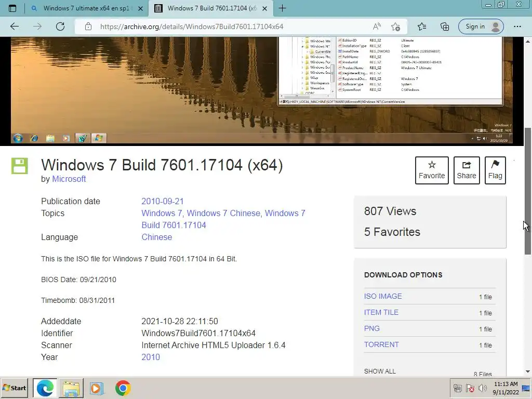The height and width of the screenshot is (399, 532).
Task: Open the Collections icon
Action: [445, 26]
